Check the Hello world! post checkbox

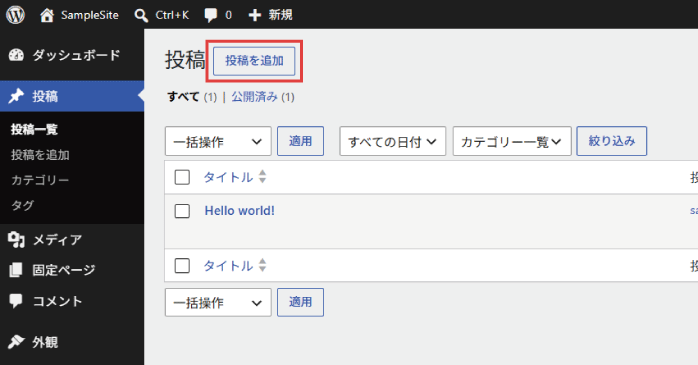point(182,211)
